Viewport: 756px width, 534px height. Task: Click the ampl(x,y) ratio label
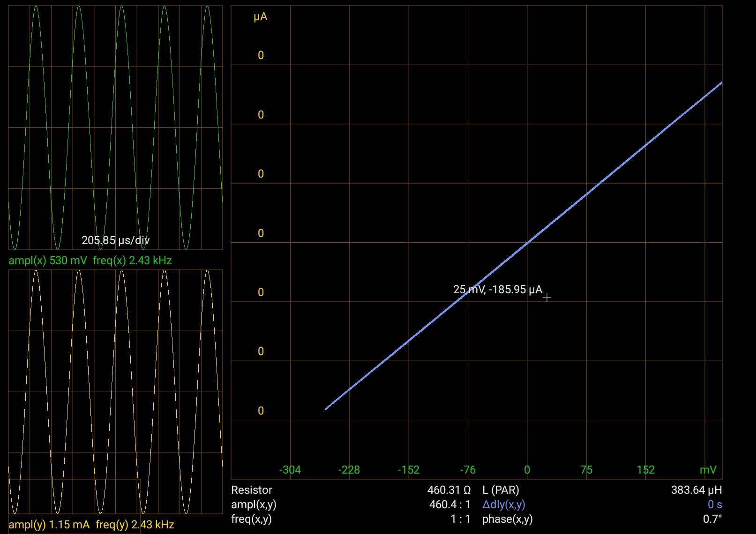pyautogui.click(x=254, y=504)
